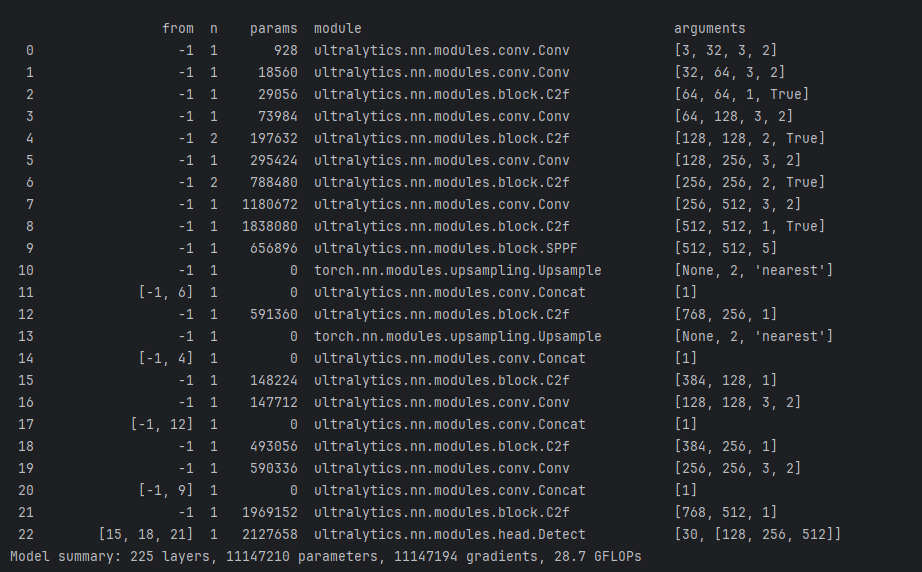Click the 'from' column header
The image size is (922, 572).
point(178,28)
